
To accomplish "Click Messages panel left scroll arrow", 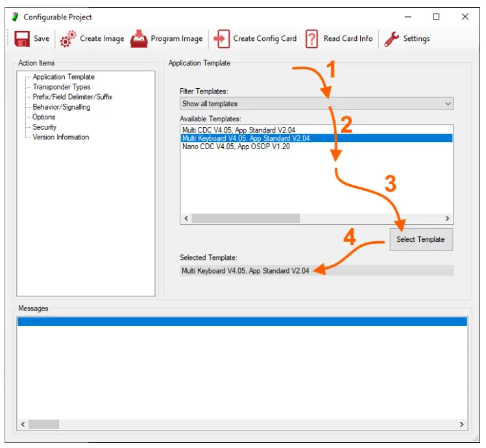I will [x=23, y=424].
